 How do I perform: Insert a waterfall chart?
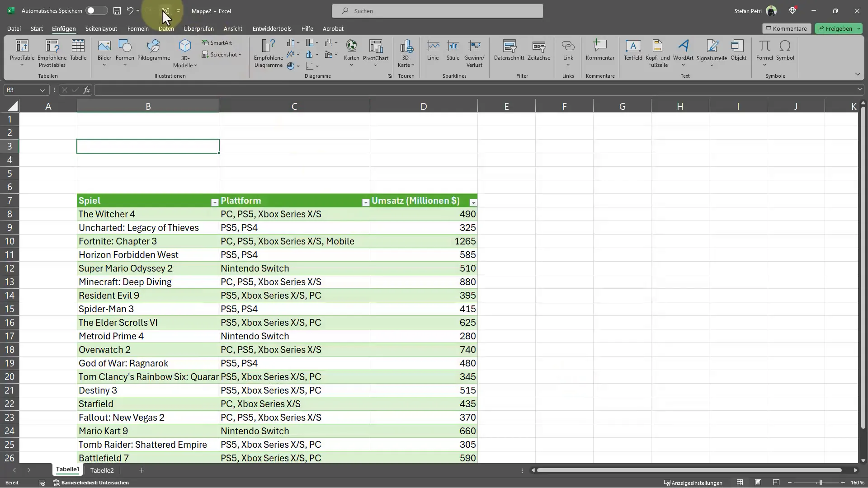point(331,42)
